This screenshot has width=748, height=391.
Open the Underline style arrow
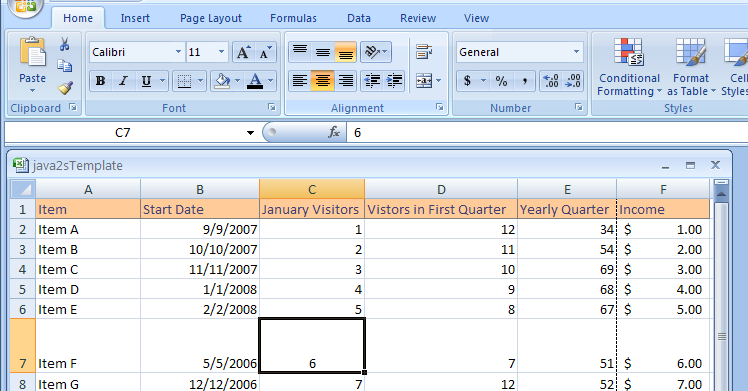pos(162,81)
